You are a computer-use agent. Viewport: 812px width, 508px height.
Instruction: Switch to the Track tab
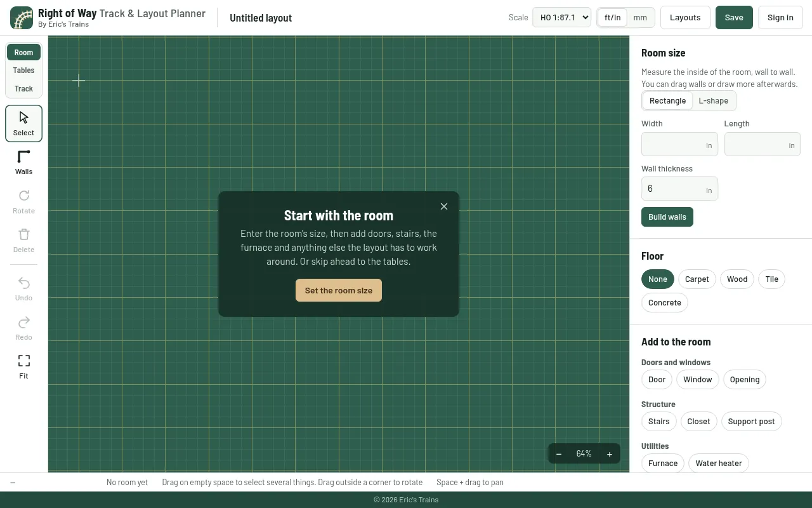pos(24,89)
